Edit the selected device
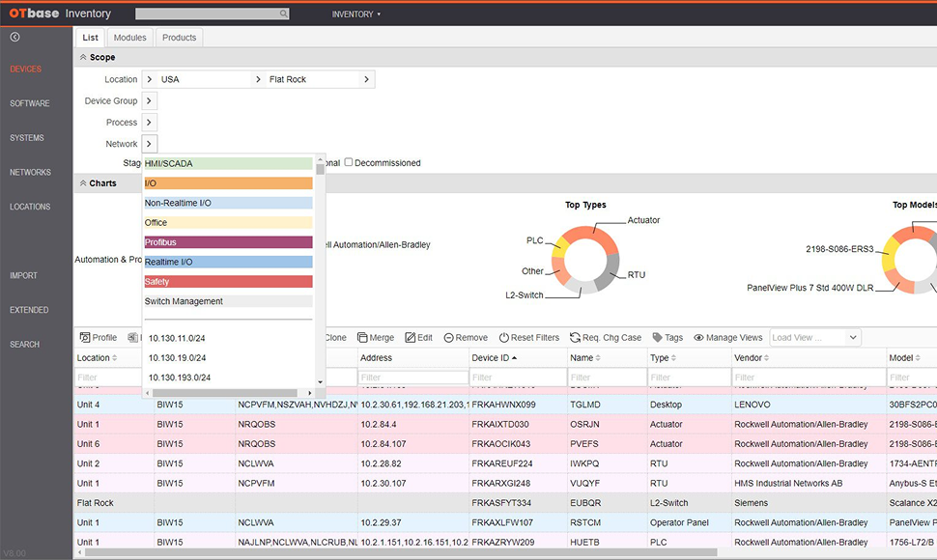This screenshot has width=937, height=560. tap(419, 338)
